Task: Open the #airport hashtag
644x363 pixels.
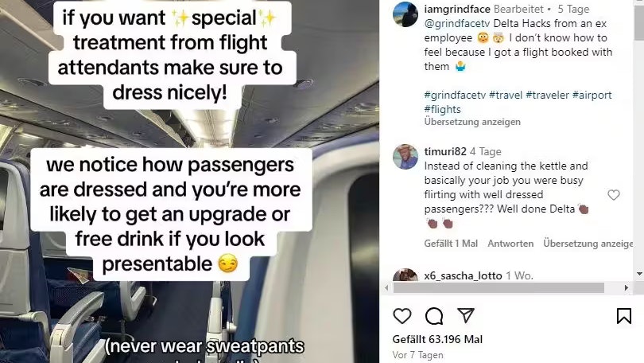Action: [x=592, y=95]
